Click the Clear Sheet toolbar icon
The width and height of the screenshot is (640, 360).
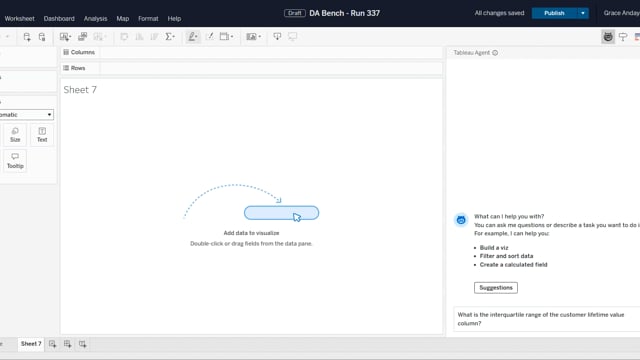(98, 37)
